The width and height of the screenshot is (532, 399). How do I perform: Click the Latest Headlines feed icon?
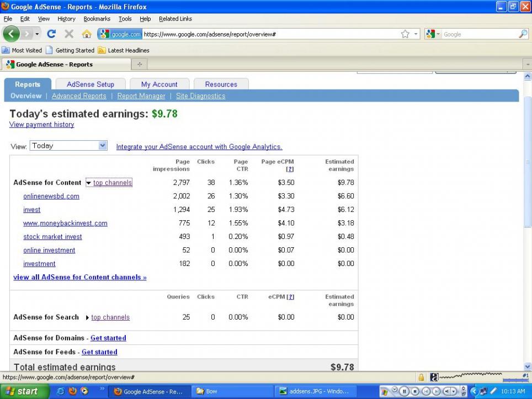pos(102,50)
